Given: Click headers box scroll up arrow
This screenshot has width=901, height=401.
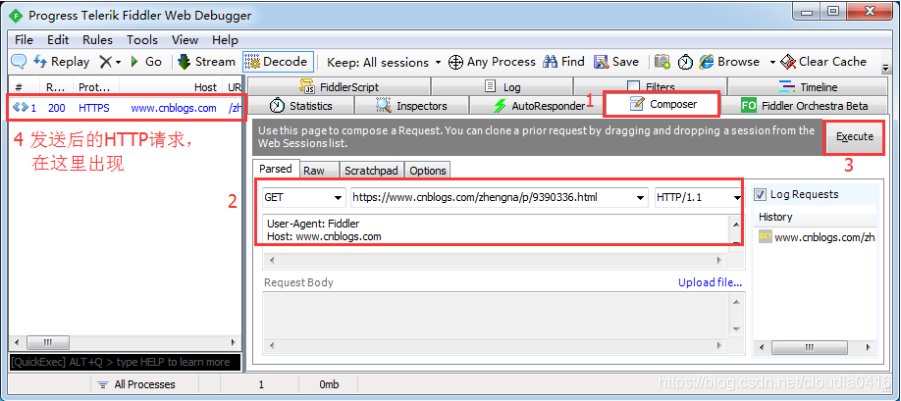Looking at the screenshot, I should (x=736, y=223).
